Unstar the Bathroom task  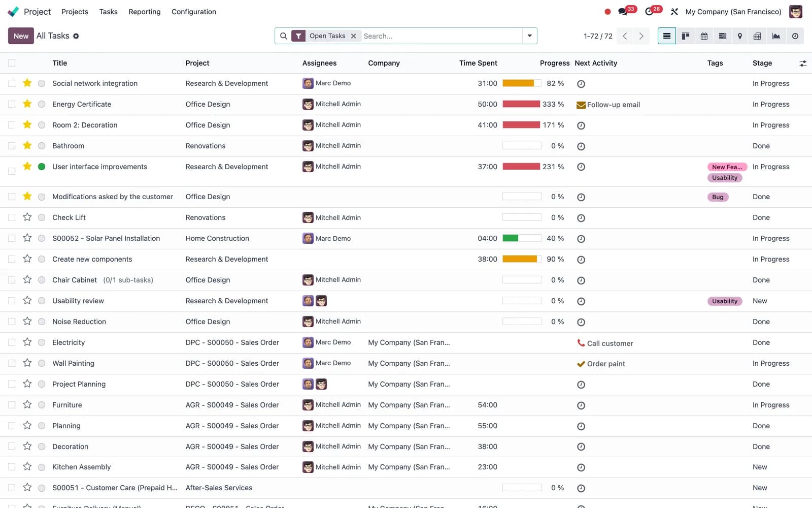click(x=27, y=145)
